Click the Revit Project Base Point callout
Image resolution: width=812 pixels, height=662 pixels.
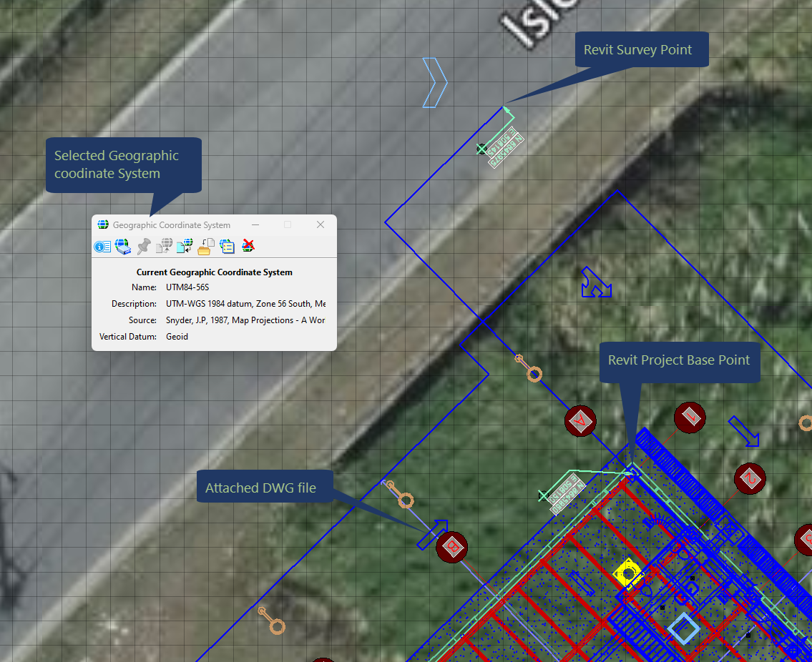[x=679, y=362]
